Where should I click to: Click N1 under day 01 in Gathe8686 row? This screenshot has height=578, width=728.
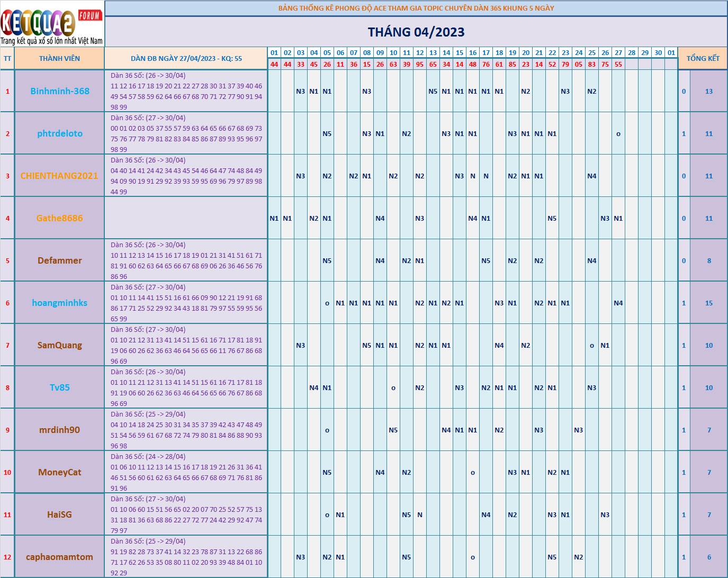(x=274, y=219)
